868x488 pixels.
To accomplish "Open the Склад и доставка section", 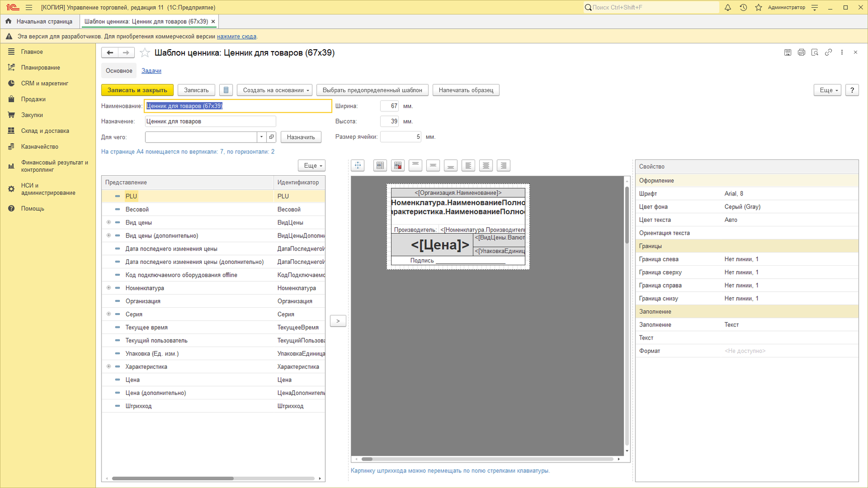I will coord(45,131).
